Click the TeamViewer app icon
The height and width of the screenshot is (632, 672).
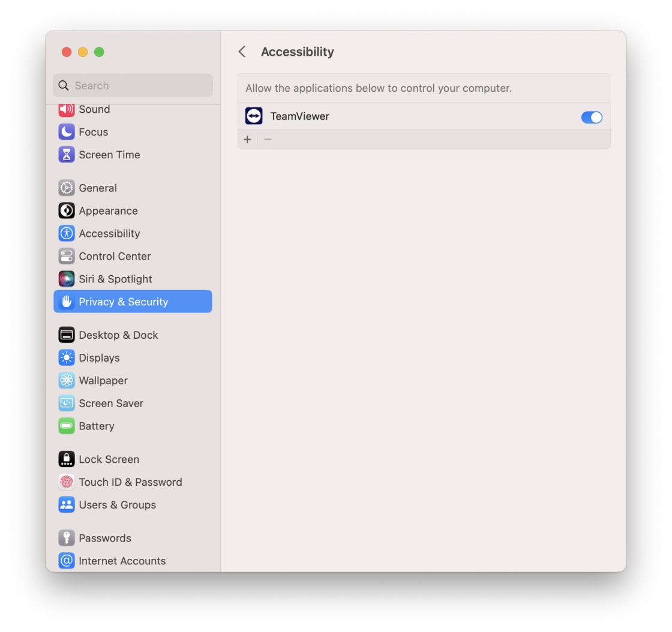point(253,116)
